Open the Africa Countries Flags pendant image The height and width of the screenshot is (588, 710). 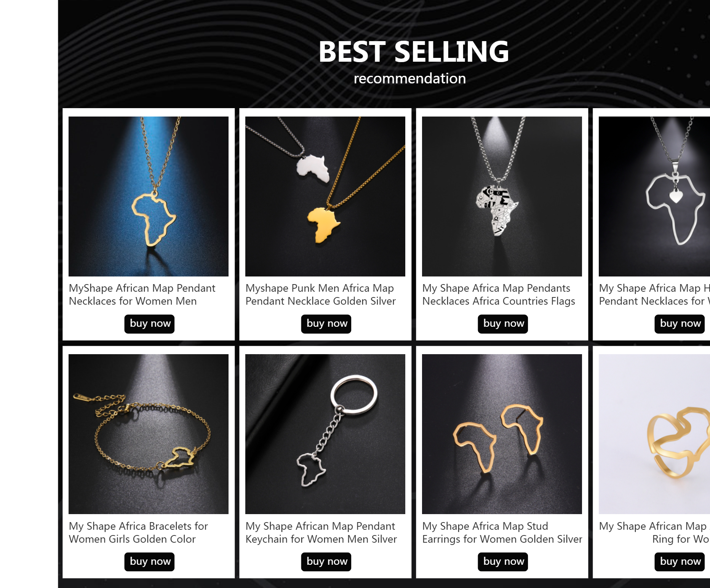(502, 197)
